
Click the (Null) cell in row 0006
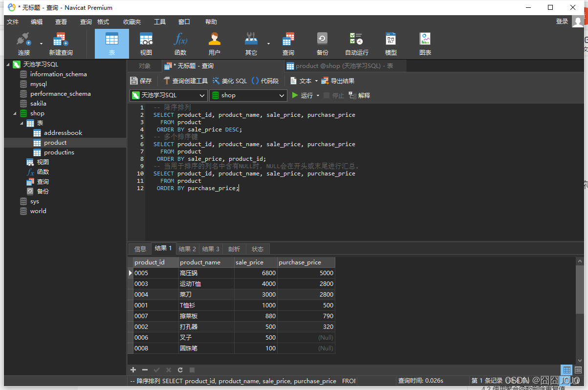[306, 338]
